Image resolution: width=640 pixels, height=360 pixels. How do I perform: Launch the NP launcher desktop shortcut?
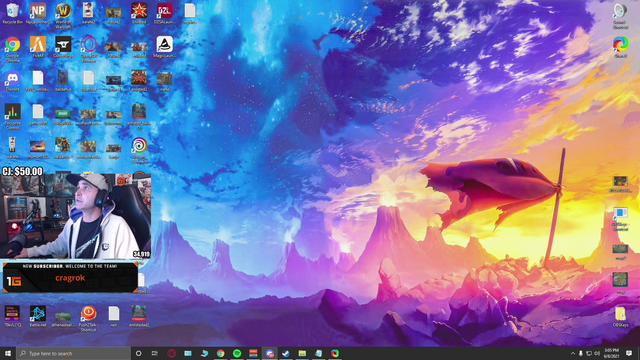(38, 13)
